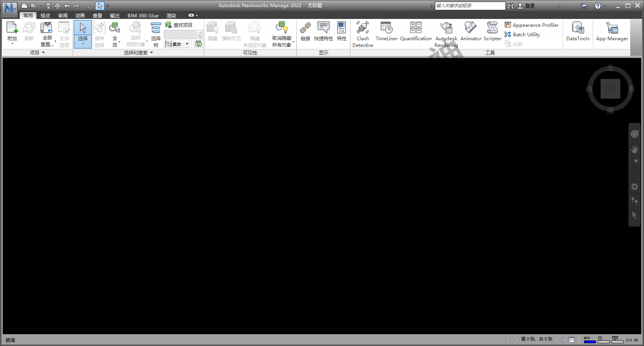644x346 pixels.
Task: Toggle ribbon minimize button beside 渲染
Action: point(191,15)
